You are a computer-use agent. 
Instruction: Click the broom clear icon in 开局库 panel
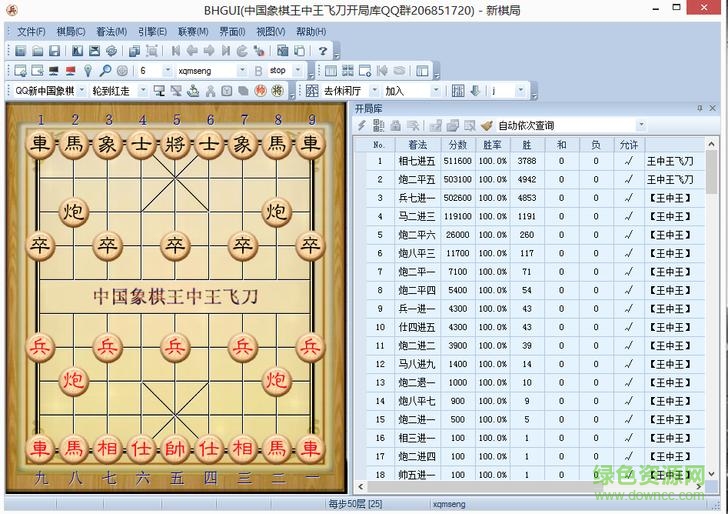pyautogui.click(x=486, y=125)
